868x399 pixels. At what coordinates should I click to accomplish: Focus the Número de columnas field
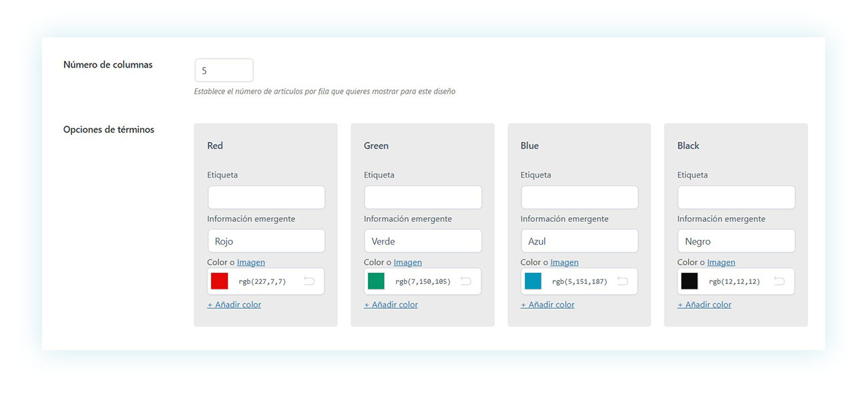224,70
